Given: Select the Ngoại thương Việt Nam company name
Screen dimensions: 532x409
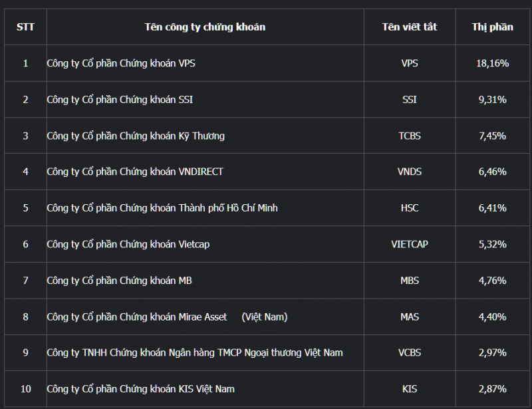Looking at the screenshot, I should tap(195, 352).
